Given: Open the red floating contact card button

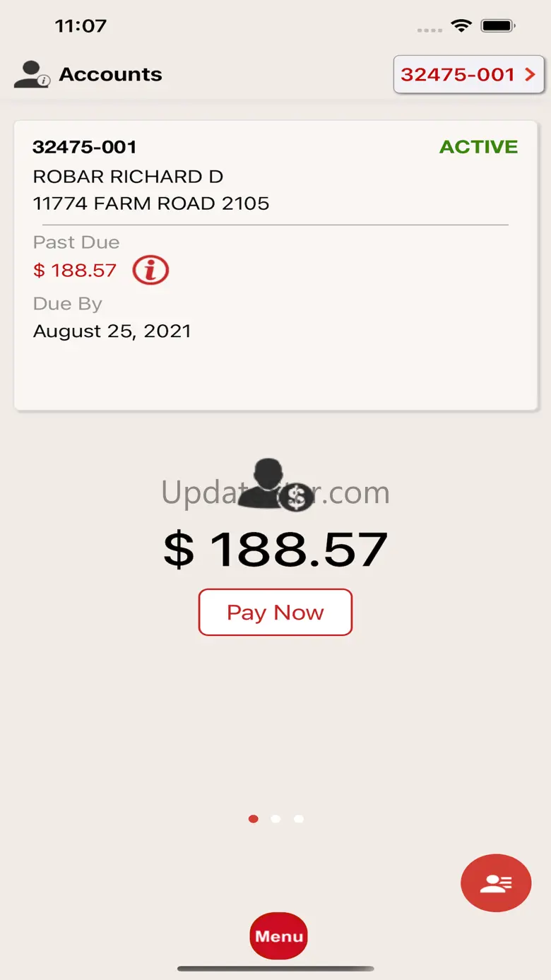Looking at the screenshot, I should pyautogui.click(x=495, y=883).
